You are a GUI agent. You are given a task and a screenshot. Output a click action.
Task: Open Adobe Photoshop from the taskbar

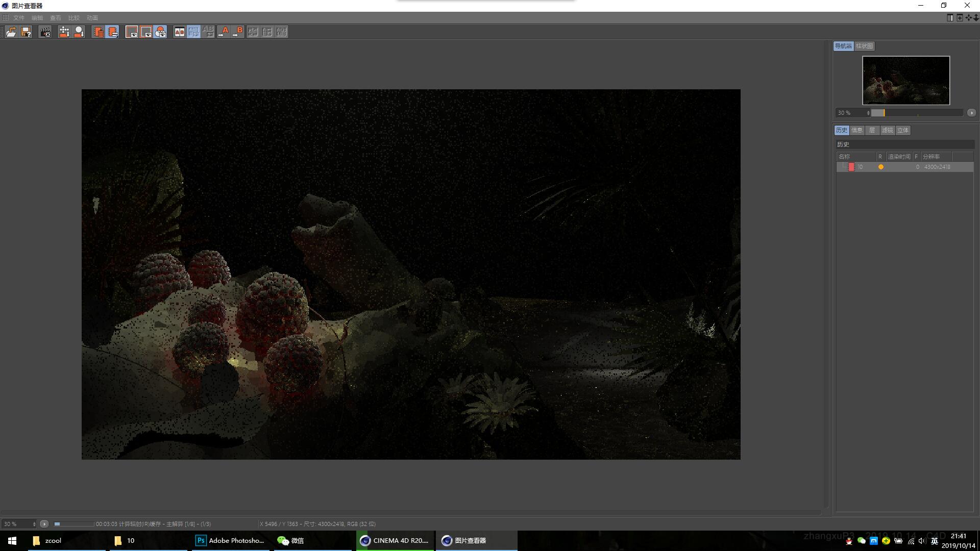230,540
